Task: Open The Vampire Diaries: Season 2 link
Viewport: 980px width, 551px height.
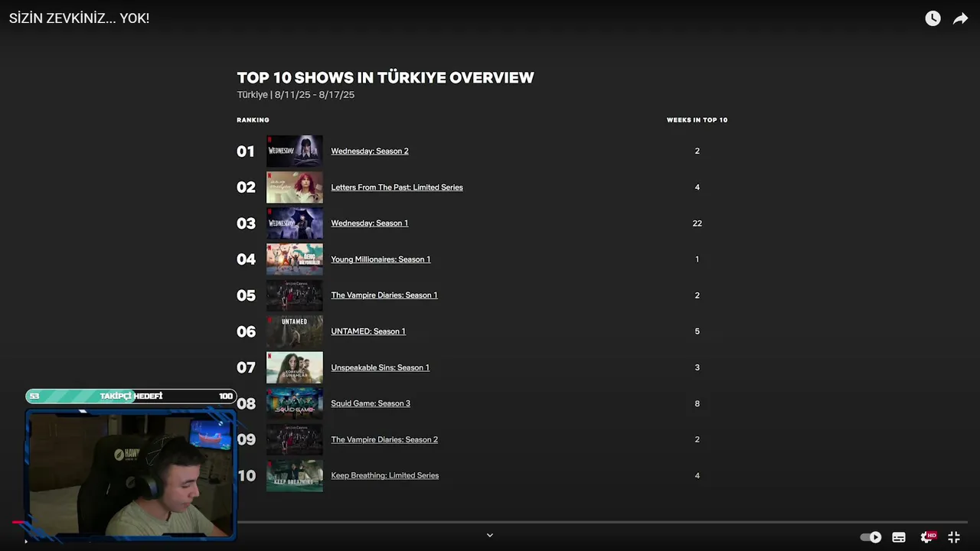Action: click(384, 439)
